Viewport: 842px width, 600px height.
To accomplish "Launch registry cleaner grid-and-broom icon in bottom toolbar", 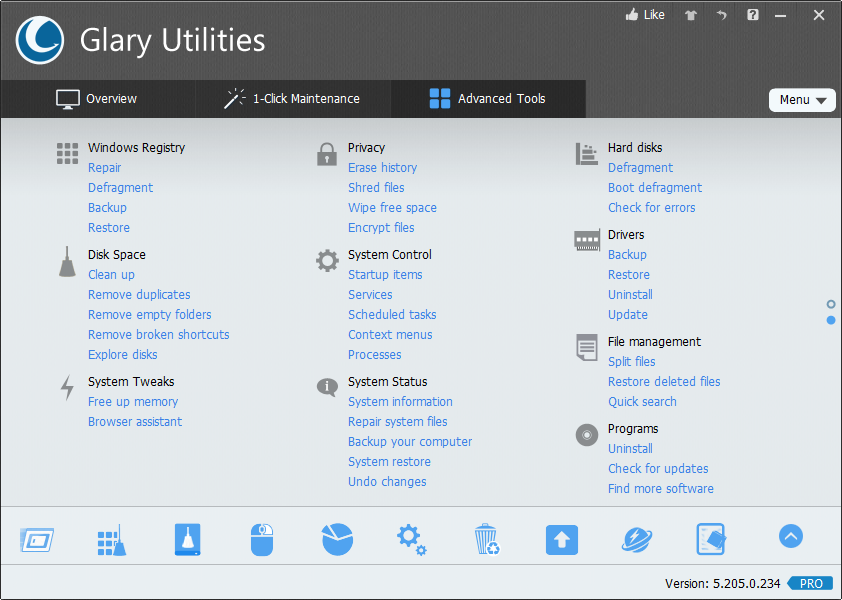I will (112, 540).
